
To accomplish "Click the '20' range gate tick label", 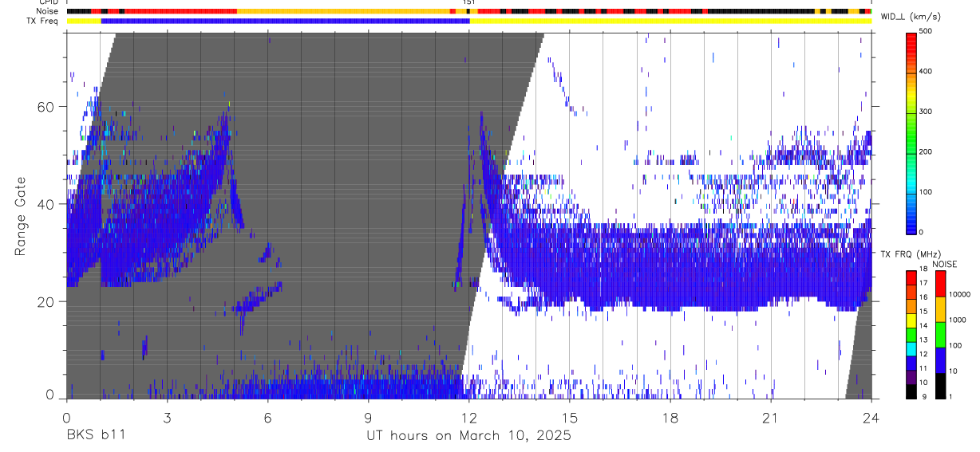I will [47, 301].
